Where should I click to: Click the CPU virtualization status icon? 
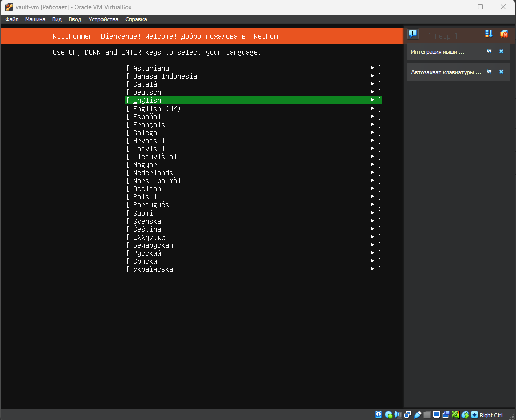(455, 415)
